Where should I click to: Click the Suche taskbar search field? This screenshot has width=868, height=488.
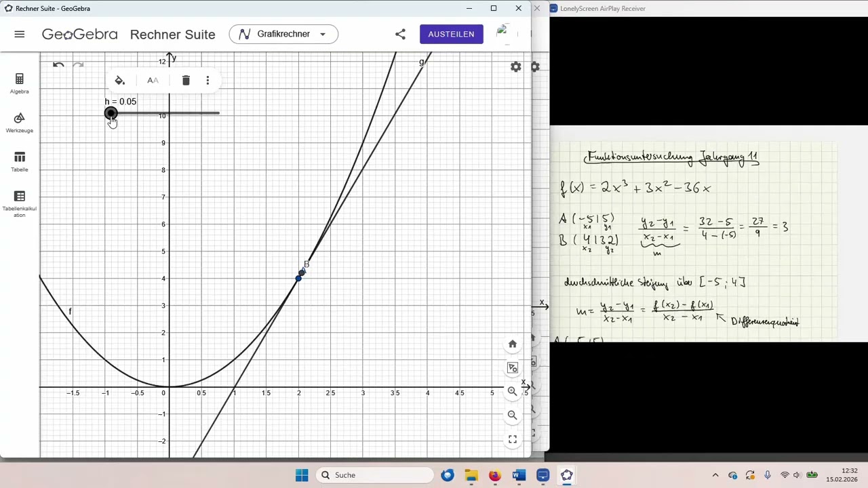[376, 475]
